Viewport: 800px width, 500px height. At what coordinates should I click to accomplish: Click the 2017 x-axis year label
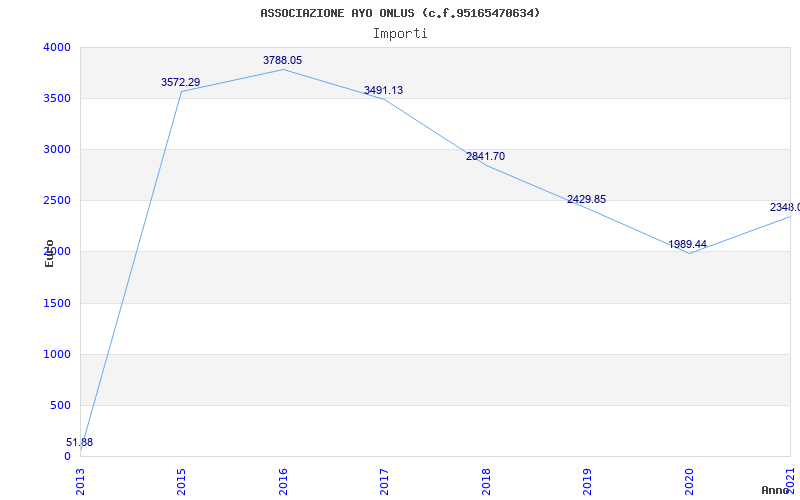point(384,482)
